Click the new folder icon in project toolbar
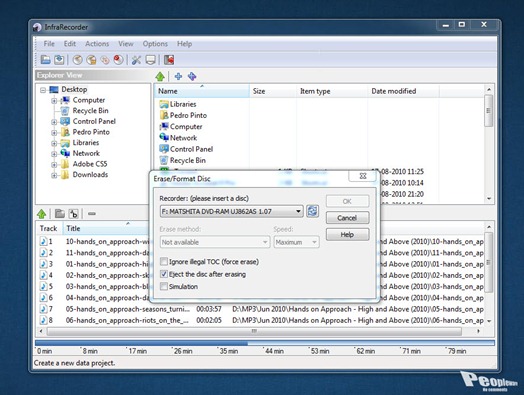The image size is (524, 395). pos(60,214)
